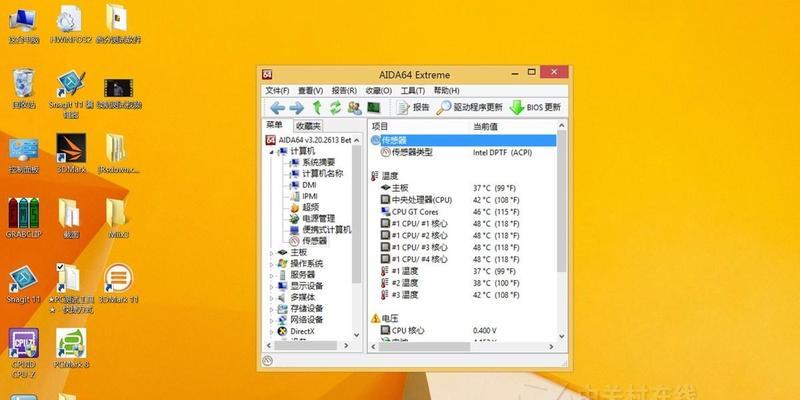
Task: Click the 46 °C (115 °F) value
Action: pos(496,212)
